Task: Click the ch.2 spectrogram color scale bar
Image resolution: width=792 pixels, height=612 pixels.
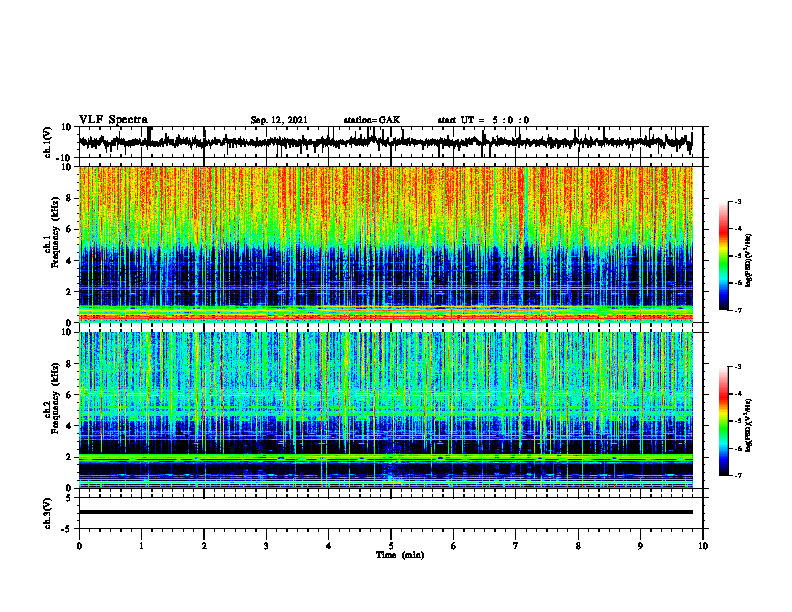Action: (x=723, y=421)
